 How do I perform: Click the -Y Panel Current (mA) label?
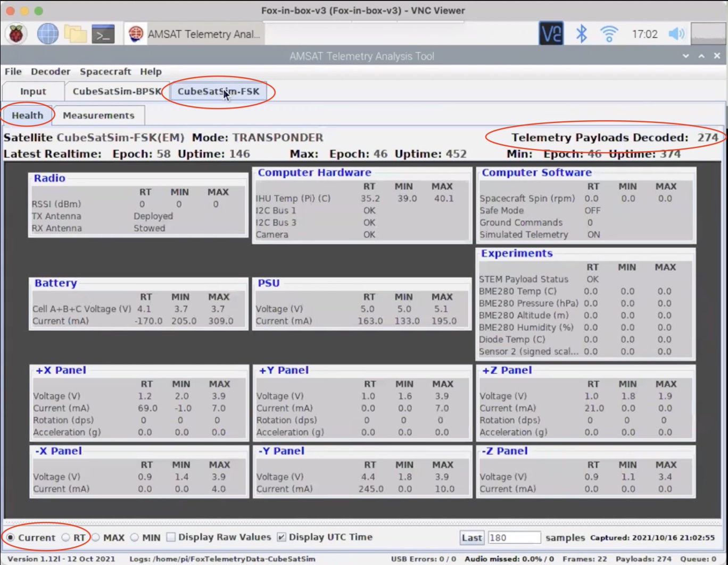(285, 489)
